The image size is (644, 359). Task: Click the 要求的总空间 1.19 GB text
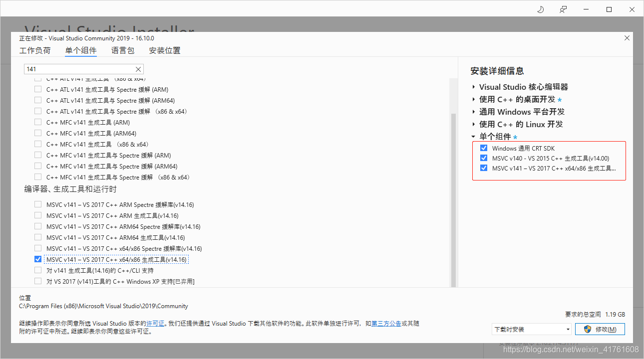click(x=595, y=315)
